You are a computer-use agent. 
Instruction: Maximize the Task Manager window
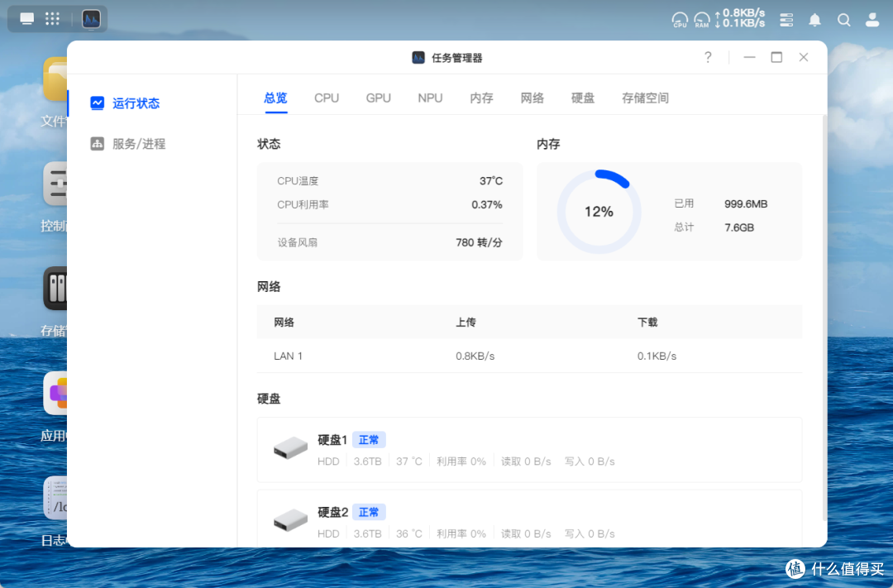[776, 57]
